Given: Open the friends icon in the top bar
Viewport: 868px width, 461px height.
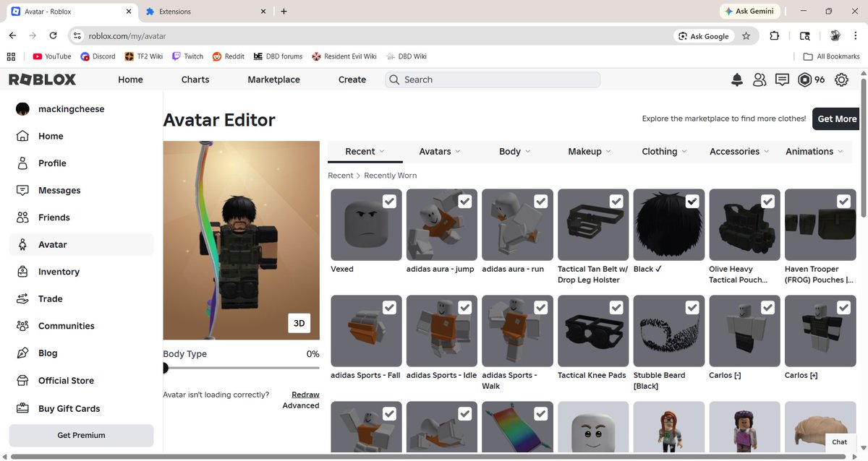Looking at the screenshot, I should pos(759,79).
